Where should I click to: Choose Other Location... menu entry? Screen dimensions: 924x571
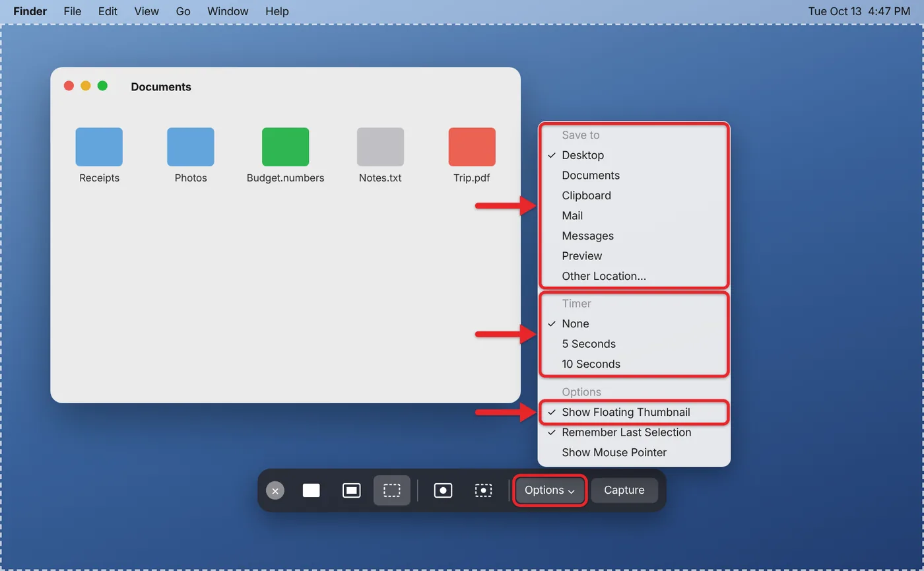pos(634,276)
